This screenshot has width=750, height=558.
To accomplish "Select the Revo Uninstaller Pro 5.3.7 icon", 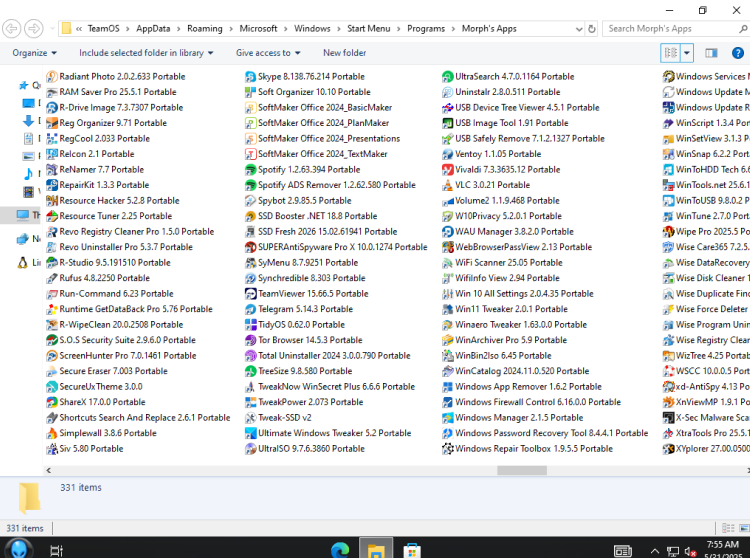I will 52,247.
